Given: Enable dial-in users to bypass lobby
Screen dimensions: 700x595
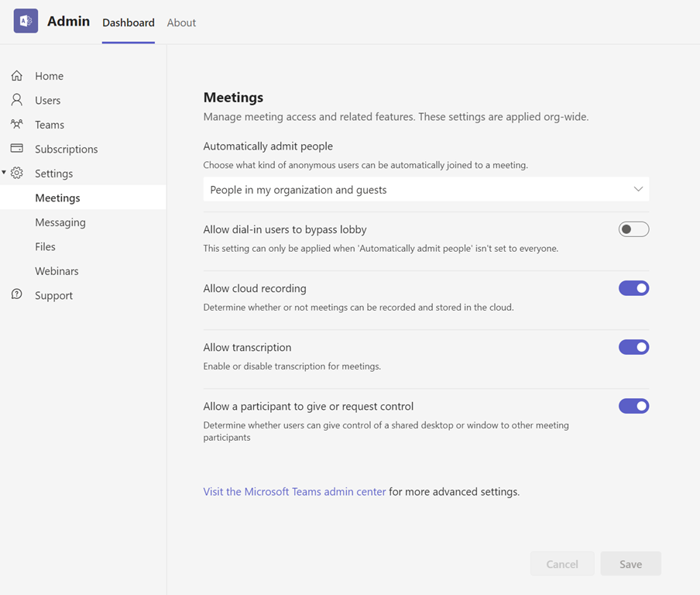Looking at the screenshot, I should click(x=633, y=229).
